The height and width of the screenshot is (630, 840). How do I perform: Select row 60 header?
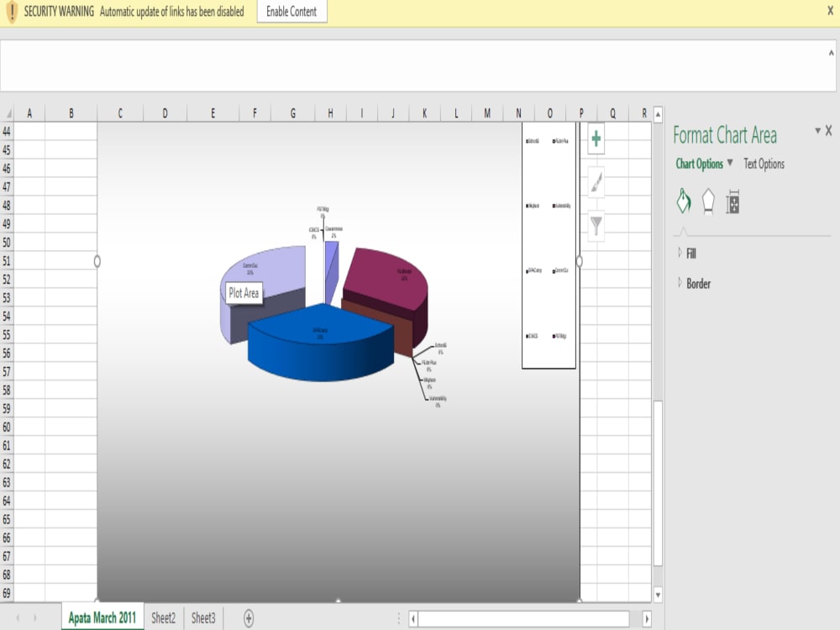tap(7, 427)
